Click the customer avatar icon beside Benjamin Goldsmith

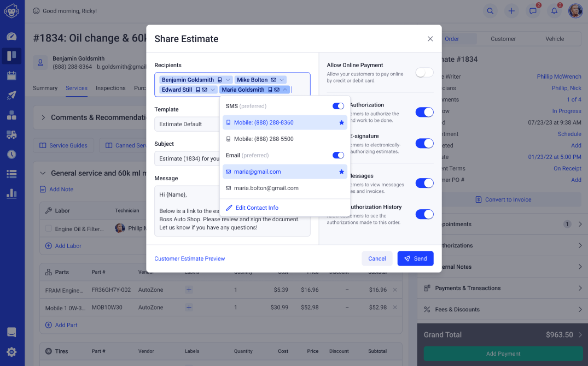[40, 63]
